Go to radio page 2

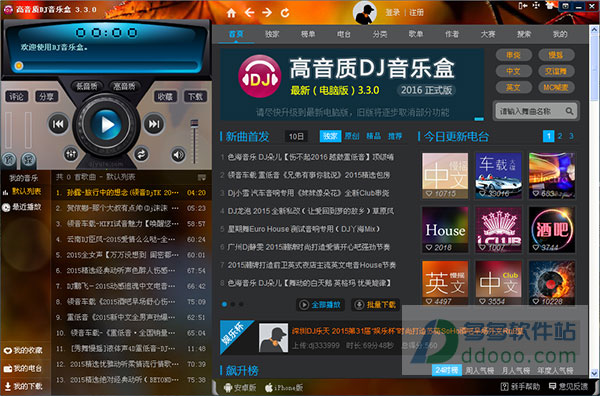560,136
